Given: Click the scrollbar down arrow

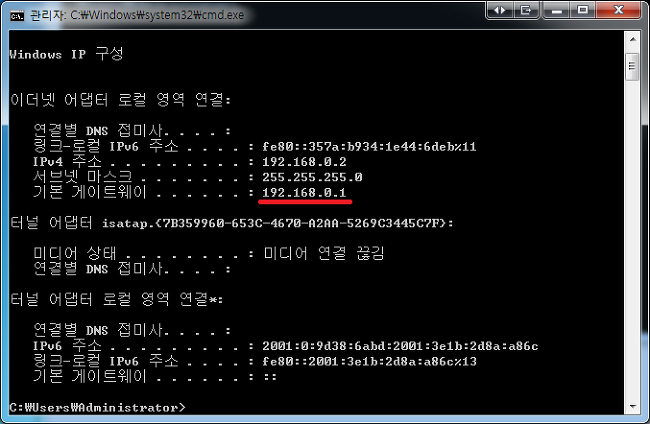Looking at the screenshot, I should pos(633,406).
